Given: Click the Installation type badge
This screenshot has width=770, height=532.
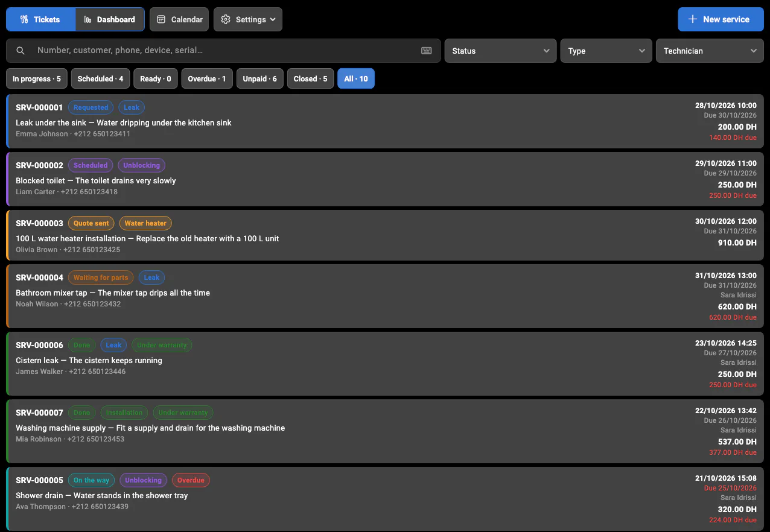Looking at the screenshot, I should click(x=124, y=413).
